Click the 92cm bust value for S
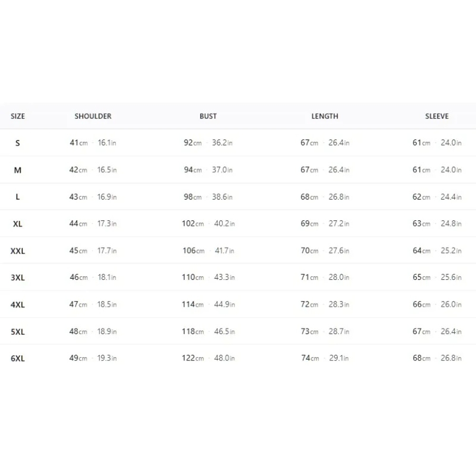The height and width of the screenshot is (476, 476). 192,143
